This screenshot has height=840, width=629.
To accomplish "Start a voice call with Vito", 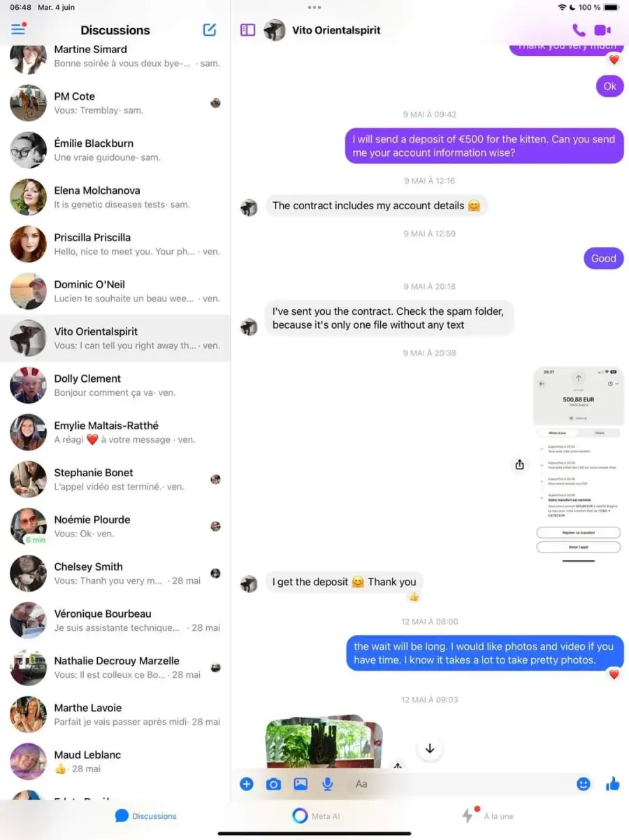I will [579, 30].
